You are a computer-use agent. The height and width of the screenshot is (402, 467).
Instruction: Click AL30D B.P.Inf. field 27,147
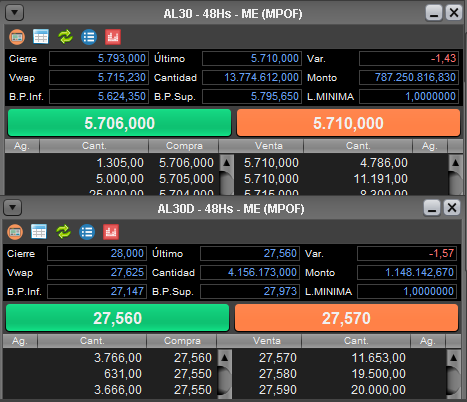[x=97, y=292]
